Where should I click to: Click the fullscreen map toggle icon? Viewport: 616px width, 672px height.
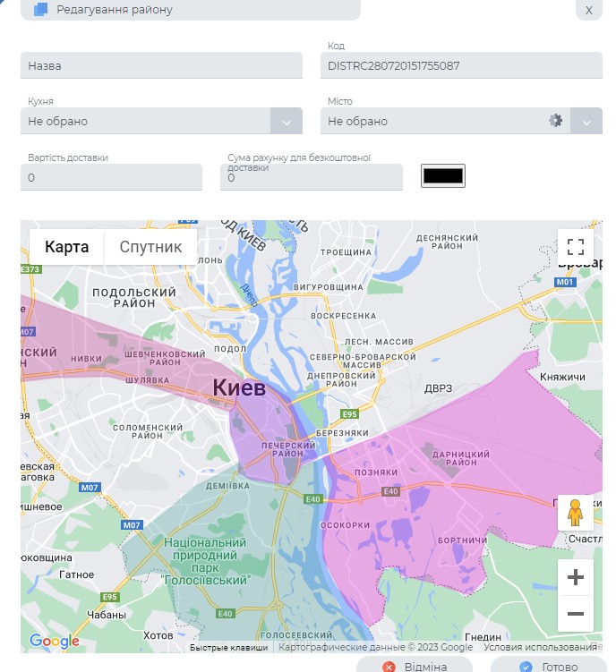(x=576, y=247)
